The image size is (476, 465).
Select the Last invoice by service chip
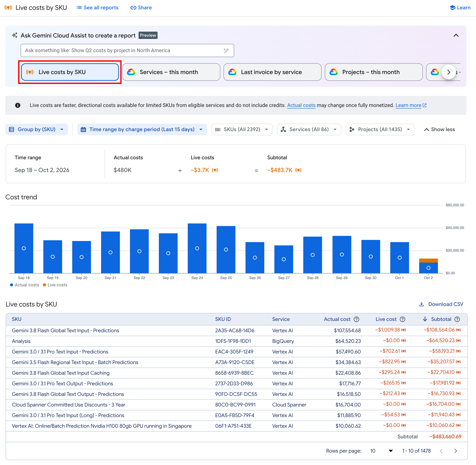[x=272, y=72]
